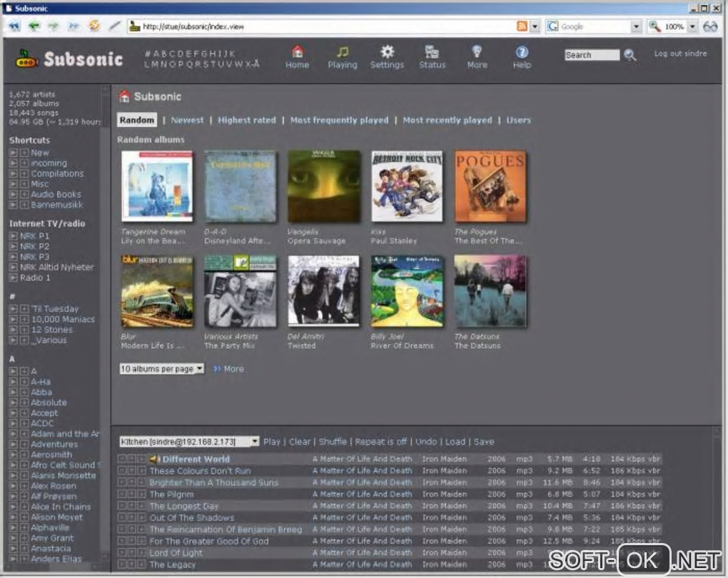Open the RSS feed dropdown arrow

point(535,26)
